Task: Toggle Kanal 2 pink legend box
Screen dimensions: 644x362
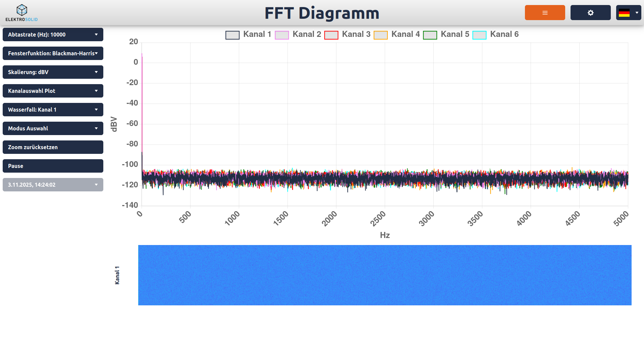Action: 282,35
